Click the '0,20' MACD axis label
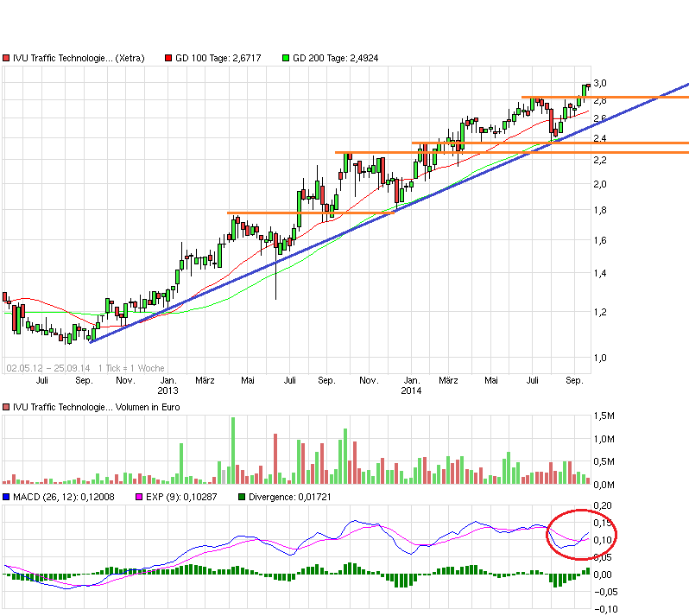The image size is (689, 616). pos(603,505)
